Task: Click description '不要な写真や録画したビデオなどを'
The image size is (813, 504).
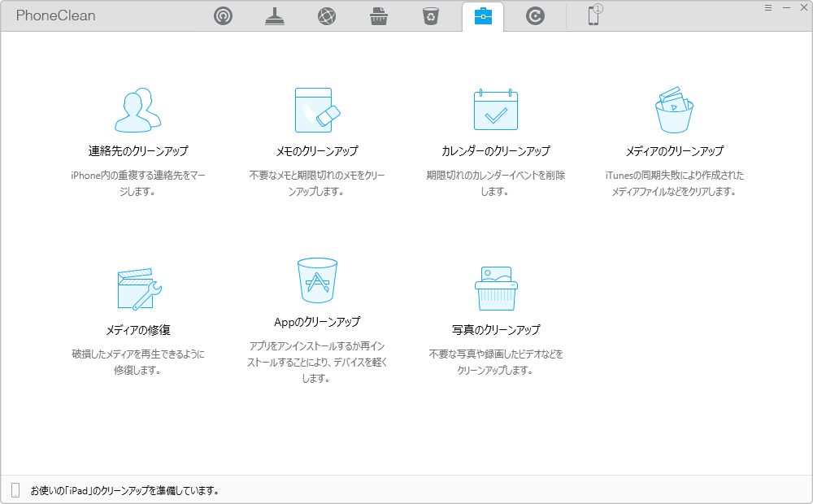Action: (x=496, y=362)
